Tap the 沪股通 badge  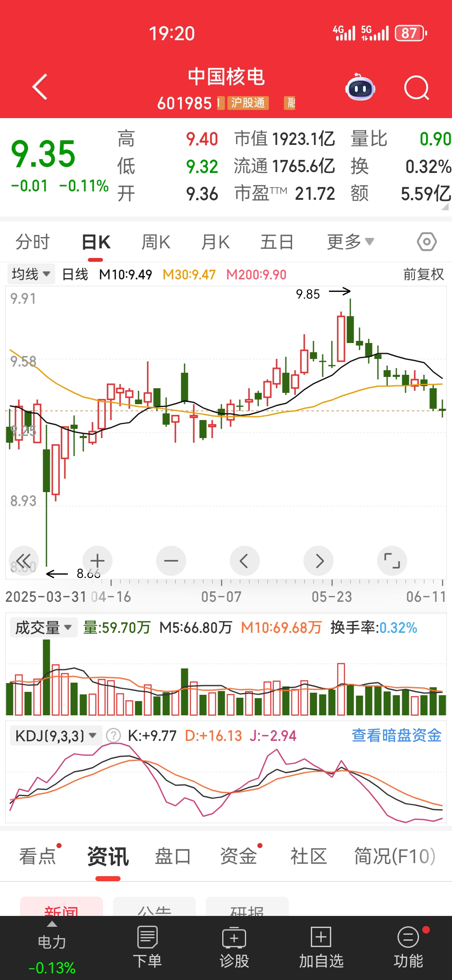[248, 103]
